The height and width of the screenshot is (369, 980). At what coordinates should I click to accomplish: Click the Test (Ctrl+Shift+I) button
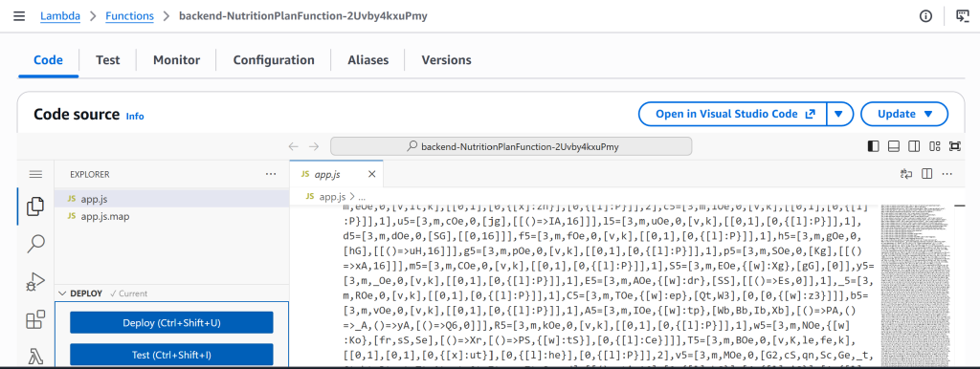[x=171, y=356]
